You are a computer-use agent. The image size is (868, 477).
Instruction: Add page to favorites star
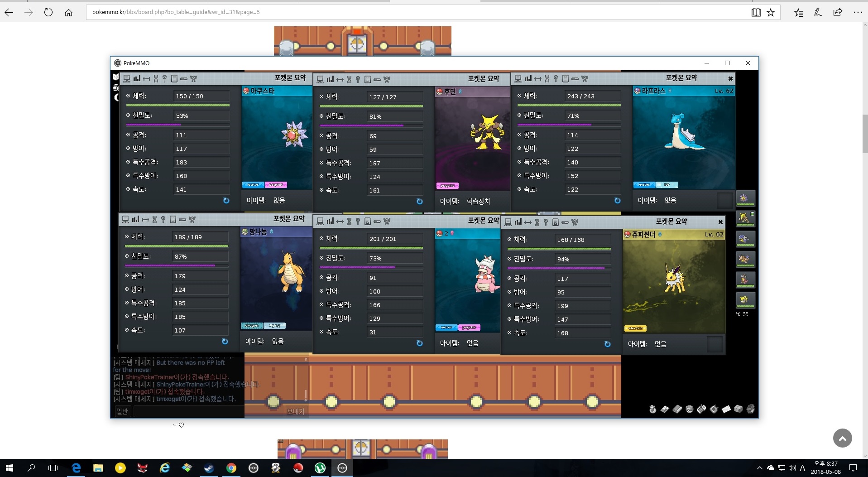(x=771, y=13)
